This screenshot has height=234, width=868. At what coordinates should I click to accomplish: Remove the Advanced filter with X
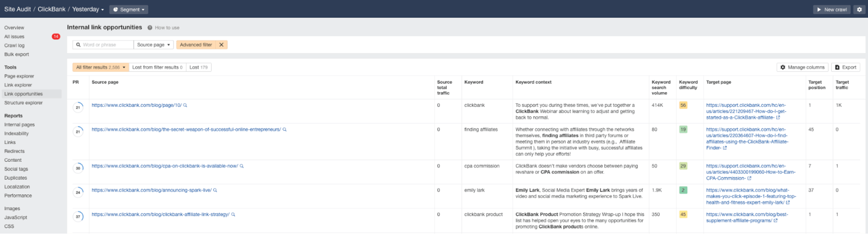click(x=221, y=45)
